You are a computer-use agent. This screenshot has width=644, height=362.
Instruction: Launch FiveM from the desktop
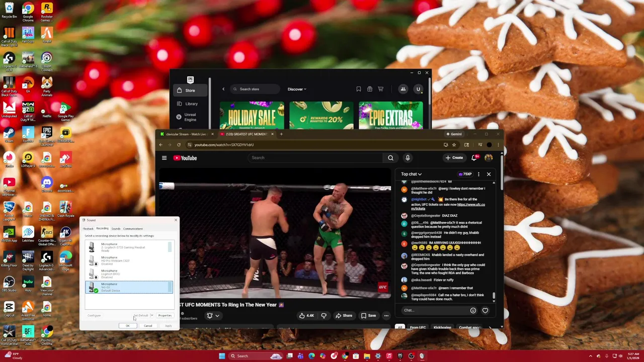46,36
